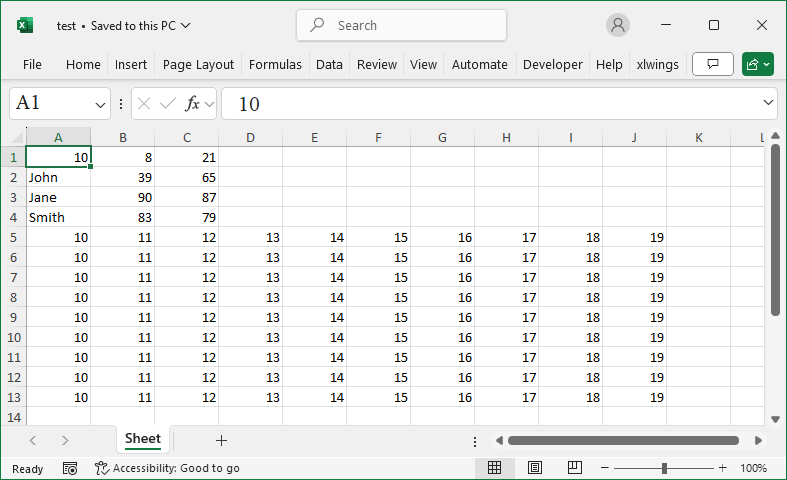Open the Insert tab

pyautogui.click(x=130, y=65)
